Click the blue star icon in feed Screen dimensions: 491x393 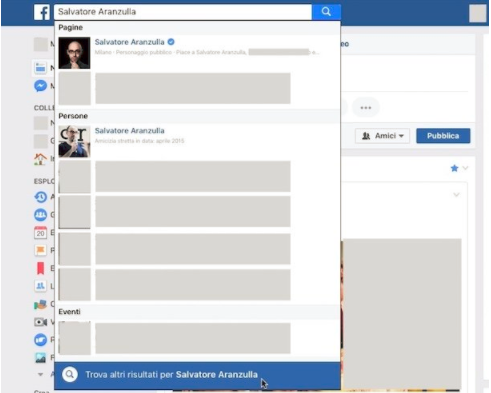454,168
